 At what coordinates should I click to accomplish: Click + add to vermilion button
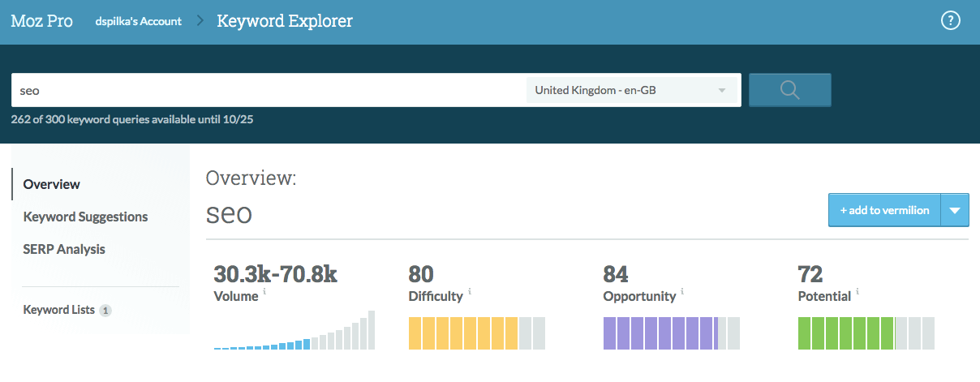884,210
